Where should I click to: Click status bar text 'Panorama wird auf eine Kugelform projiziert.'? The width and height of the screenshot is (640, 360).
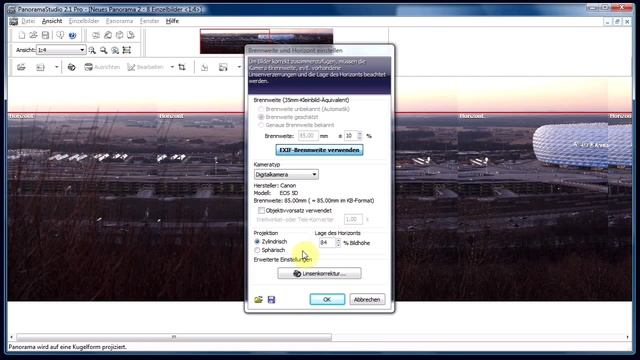pyautogui.click(x=67, y=347)
